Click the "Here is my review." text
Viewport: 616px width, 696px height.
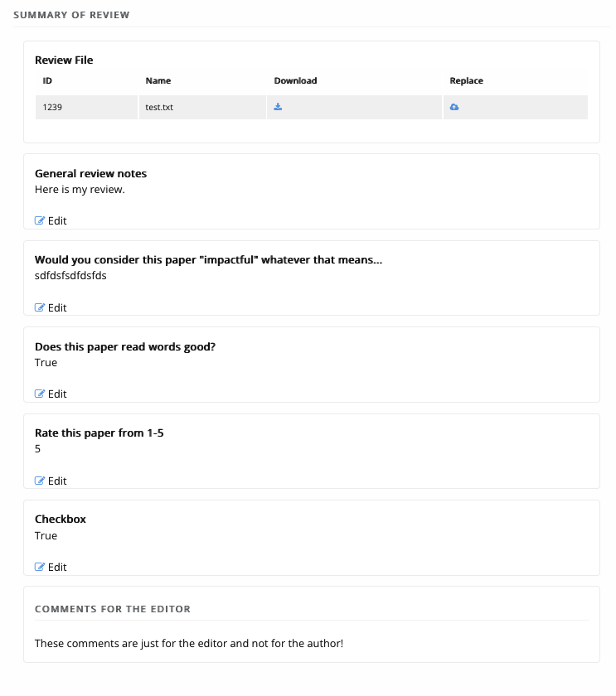tap(80, 189)
